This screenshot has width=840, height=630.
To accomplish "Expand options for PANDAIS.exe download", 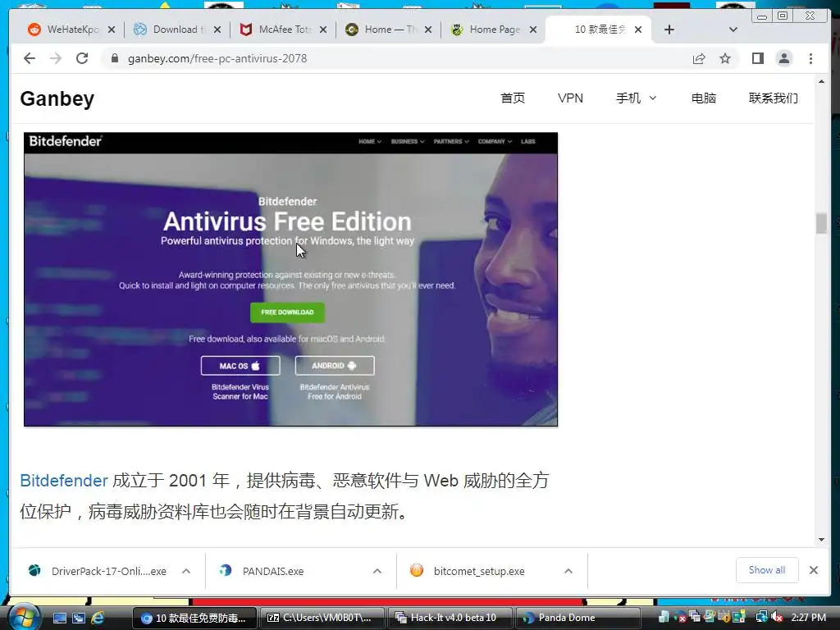I will pos(377,571).
